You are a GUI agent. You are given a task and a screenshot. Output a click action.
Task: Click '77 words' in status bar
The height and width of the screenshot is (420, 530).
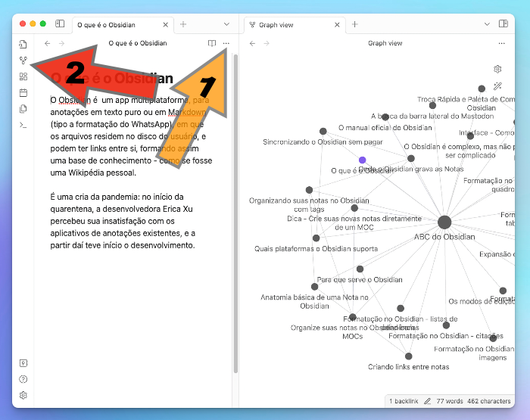pyautogui.click(x=450, y=401)
